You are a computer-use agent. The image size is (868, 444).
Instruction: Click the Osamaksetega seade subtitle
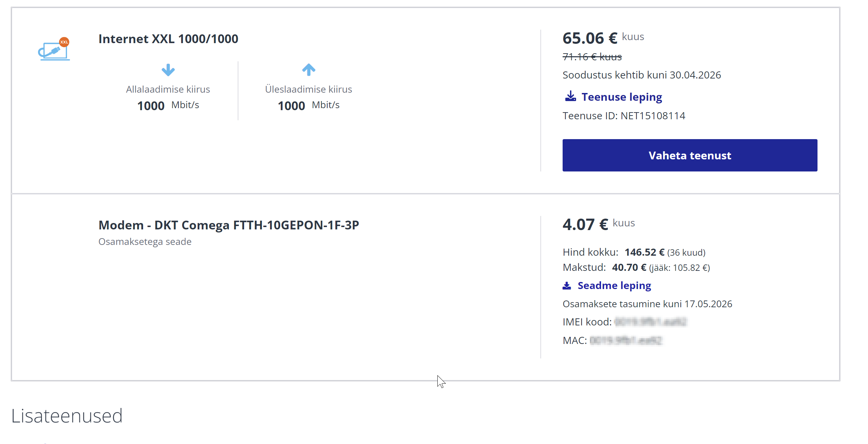pos(145,242)
